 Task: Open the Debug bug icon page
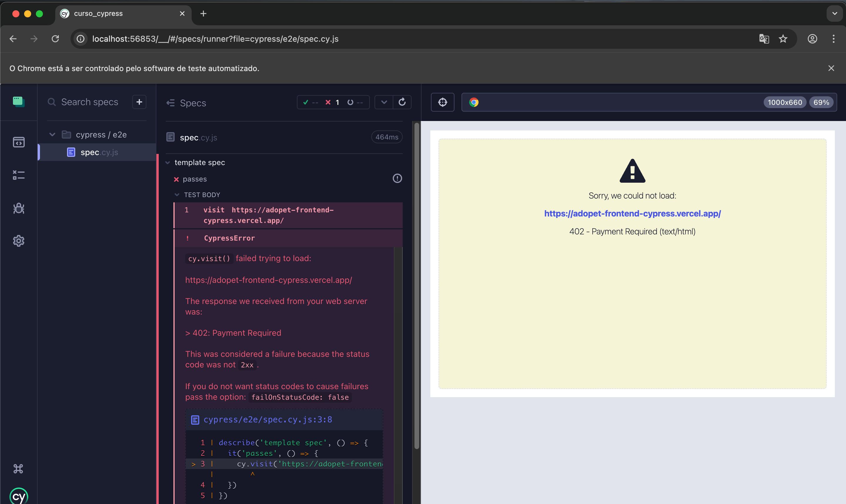coord(19,208)
